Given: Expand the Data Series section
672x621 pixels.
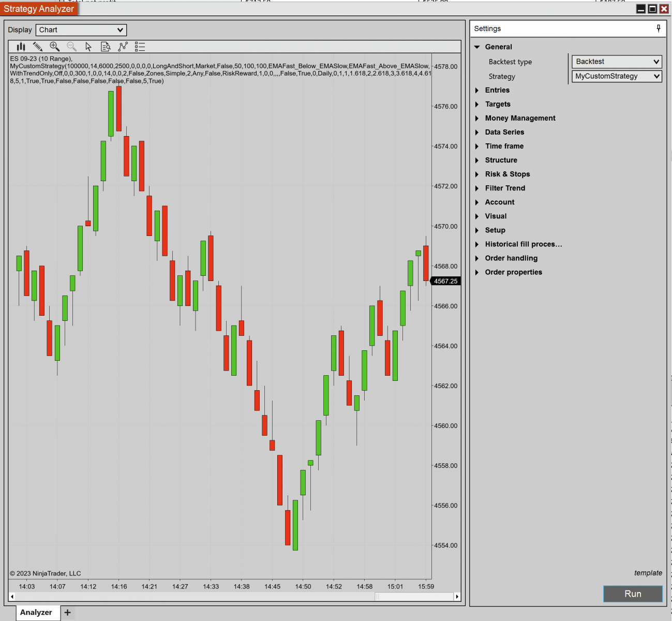Looking at the screenshot, I should [x=477, y=132].
